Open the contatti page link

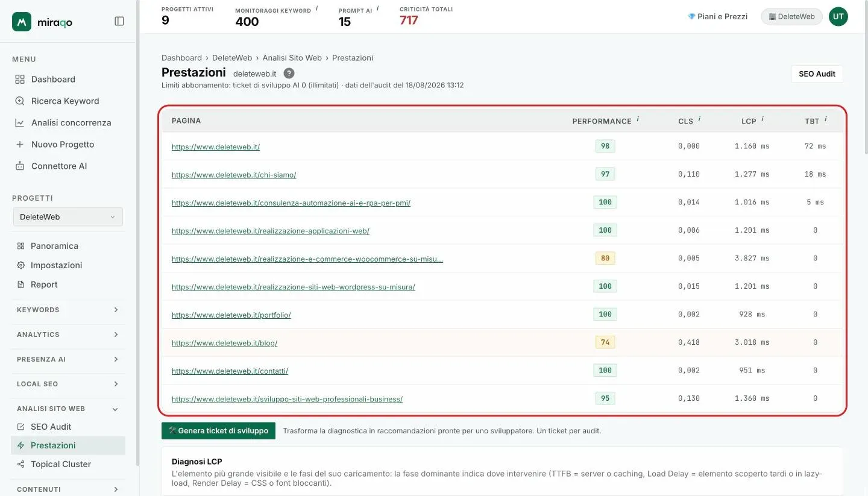pos(230,371)
